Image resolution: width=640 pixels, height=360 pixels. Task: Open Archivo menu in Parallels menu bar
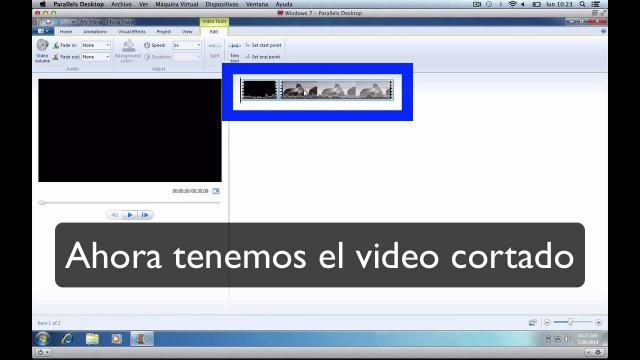click(x=121, y=4)
